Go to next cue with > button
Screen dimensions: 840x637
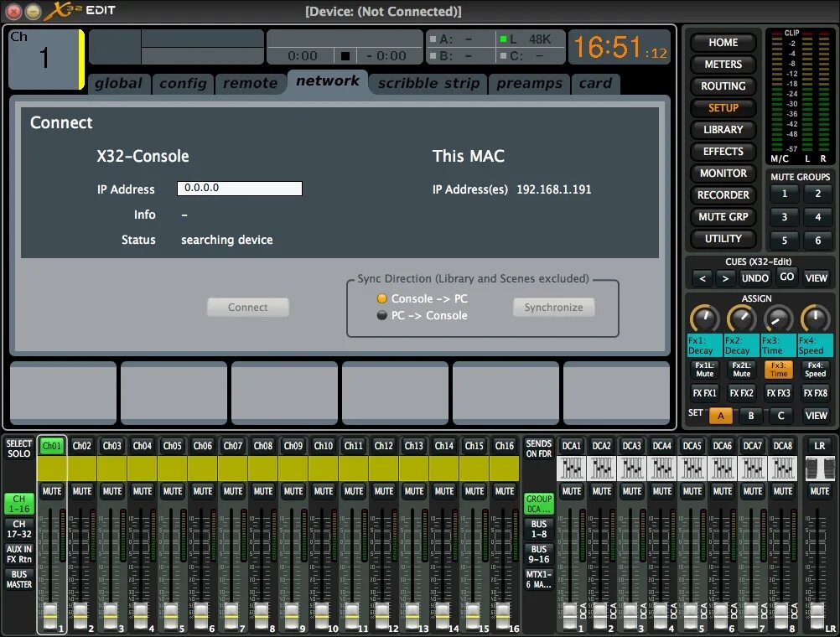point(725,278)
